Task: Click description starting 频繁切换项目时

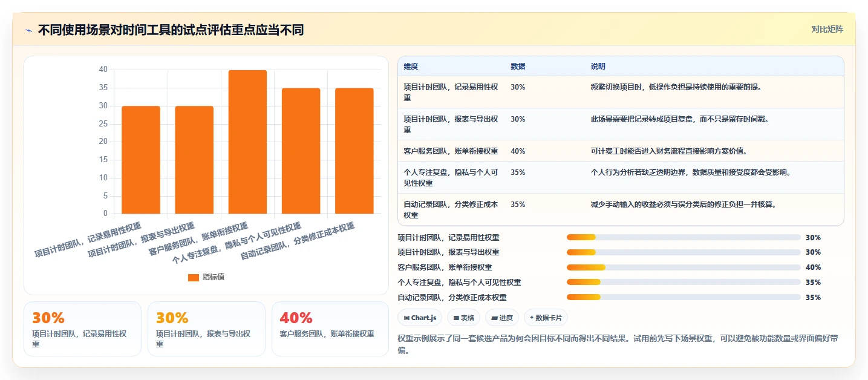Action: (x=676, y=87)
